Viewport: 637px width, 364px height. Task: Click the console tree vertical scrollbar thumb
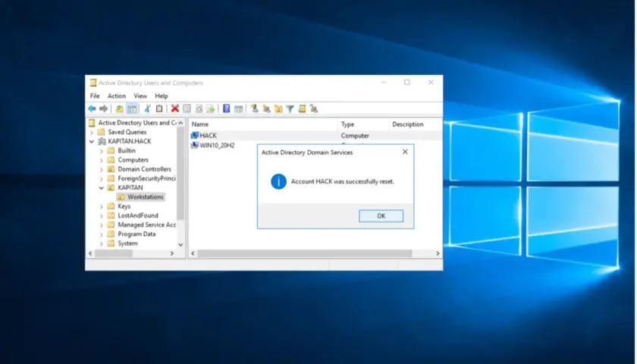pyautogui.click(x=180, y=173)
